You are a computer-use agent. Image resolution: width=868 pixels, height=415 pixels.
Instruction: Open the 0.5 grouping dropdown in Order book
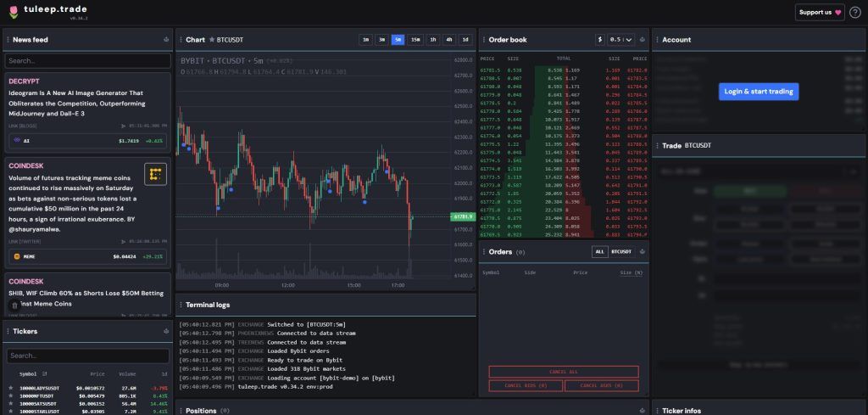[621, 40]
